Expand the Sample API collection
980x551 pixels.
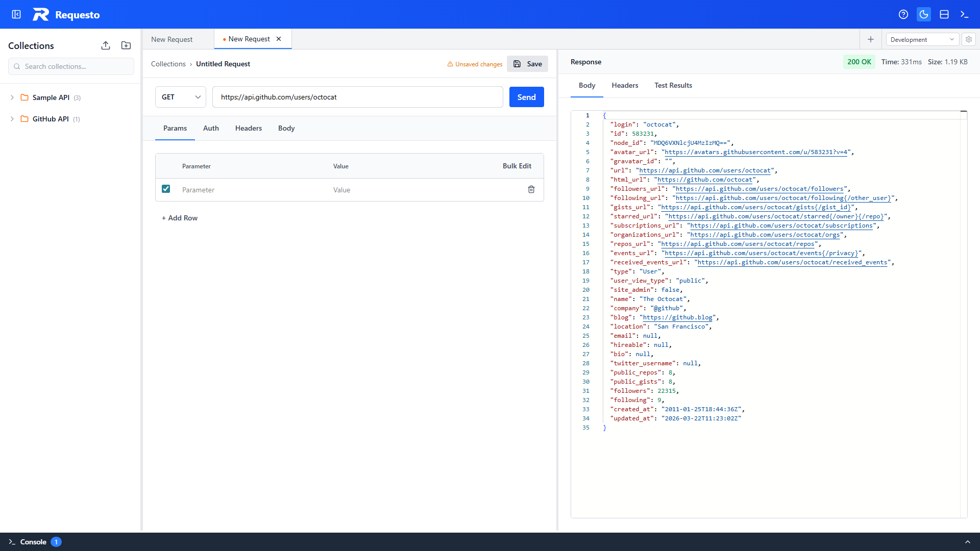(x=12, y=97)
